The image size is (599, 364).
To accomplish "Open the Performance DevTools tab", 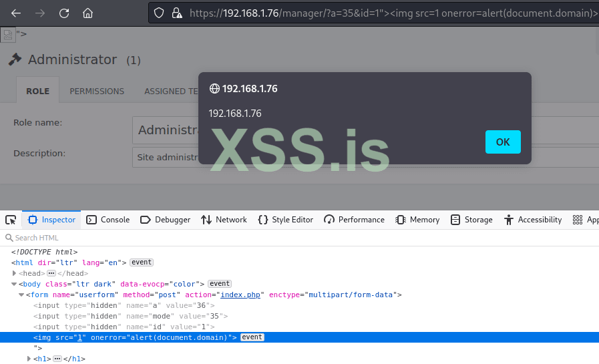I will tap(354, 220).
